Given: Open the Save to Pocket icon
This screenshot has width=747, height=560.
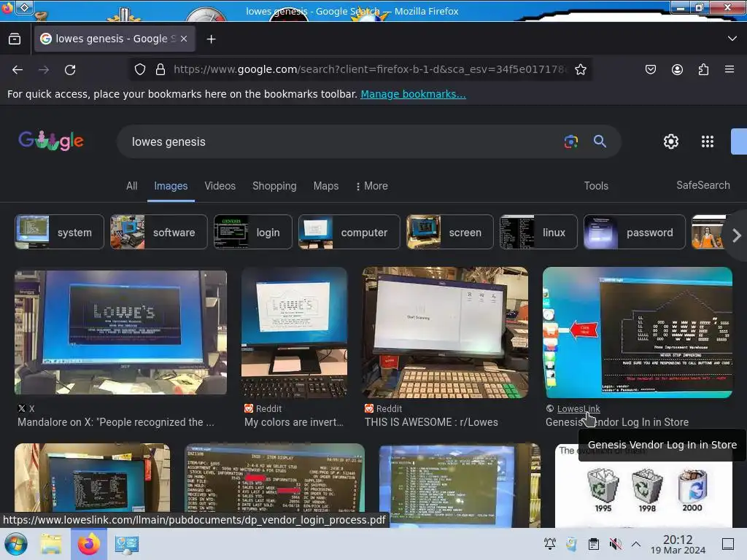Looking at the screenshot, I should coord(650,69).
